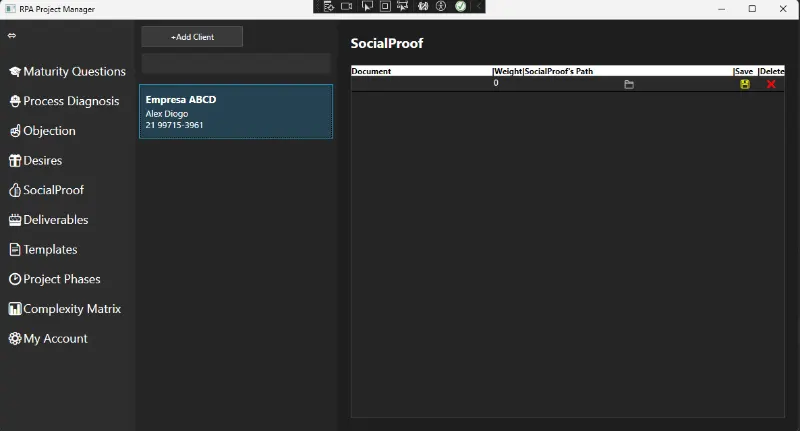Run the accessibility scan icon
Screen dimensions: 800x431
pos(441,6)
